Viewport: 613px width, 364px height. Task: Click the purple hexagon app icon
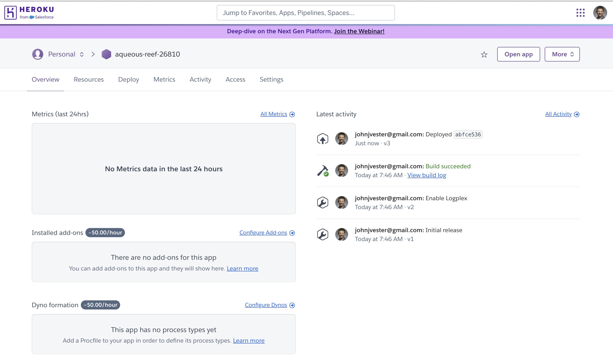(106, 54)
